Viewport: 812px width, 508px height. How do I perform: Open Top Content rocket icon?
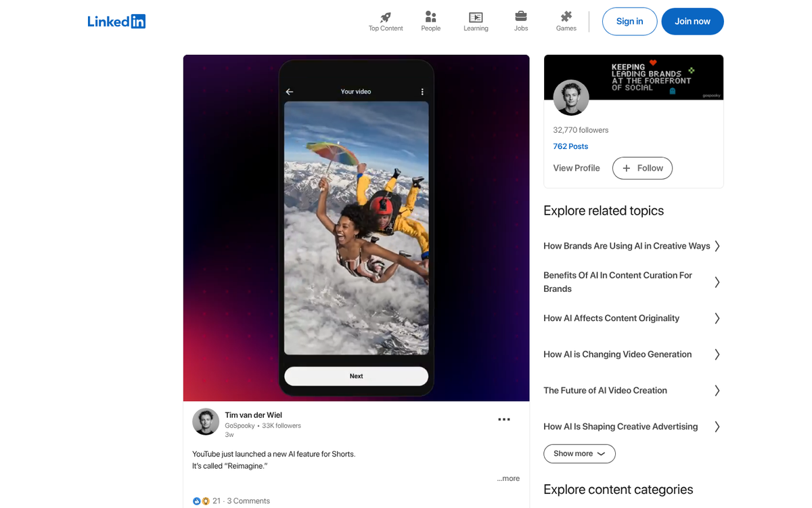pos(386,17)
